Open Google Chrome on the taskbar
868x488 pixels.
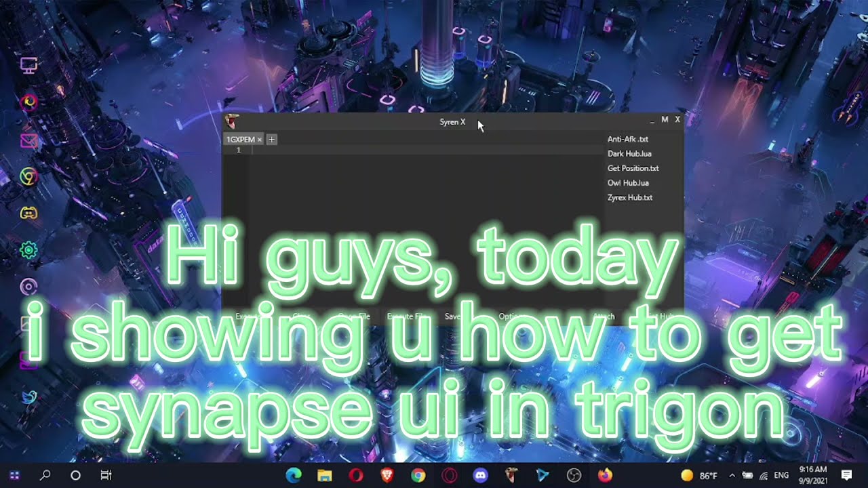pos(418,476)
